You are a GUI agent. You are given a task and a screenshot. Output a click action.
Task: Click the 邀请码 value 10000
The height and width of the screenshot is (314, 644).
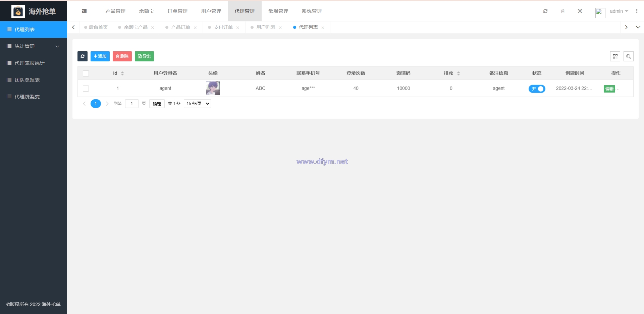pyautogui.click(x=404, y=88)
